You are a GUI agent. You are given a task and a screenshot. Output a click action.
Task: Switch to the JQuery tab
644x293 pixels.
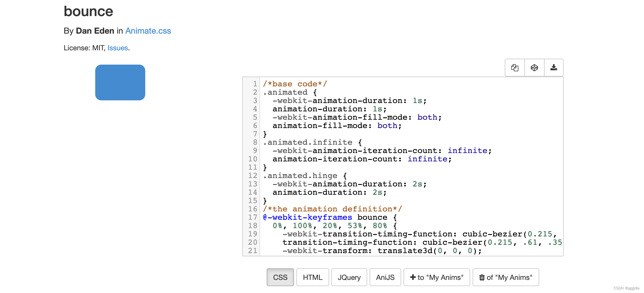pyautogui.click(x=349, y=277)
